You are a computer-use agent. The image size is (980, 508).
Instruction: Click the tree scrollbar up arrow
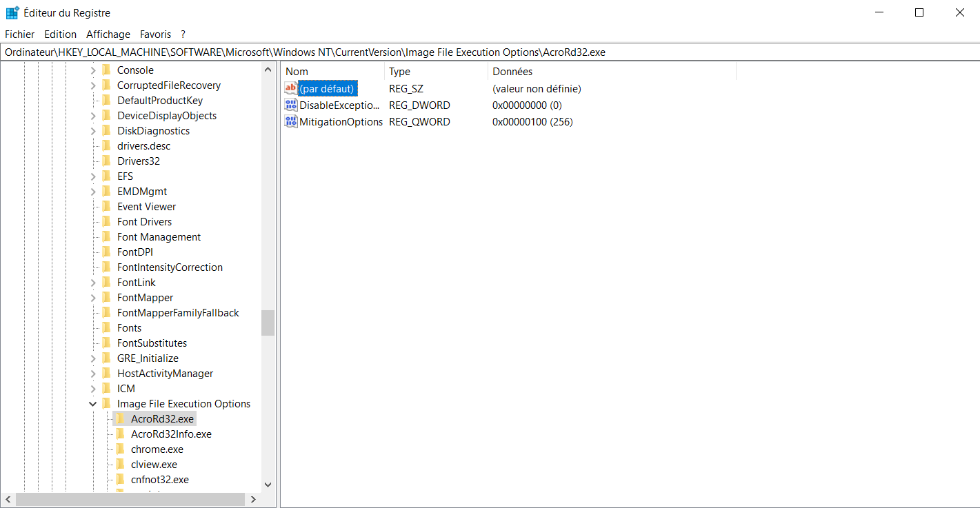click(268, 70)
